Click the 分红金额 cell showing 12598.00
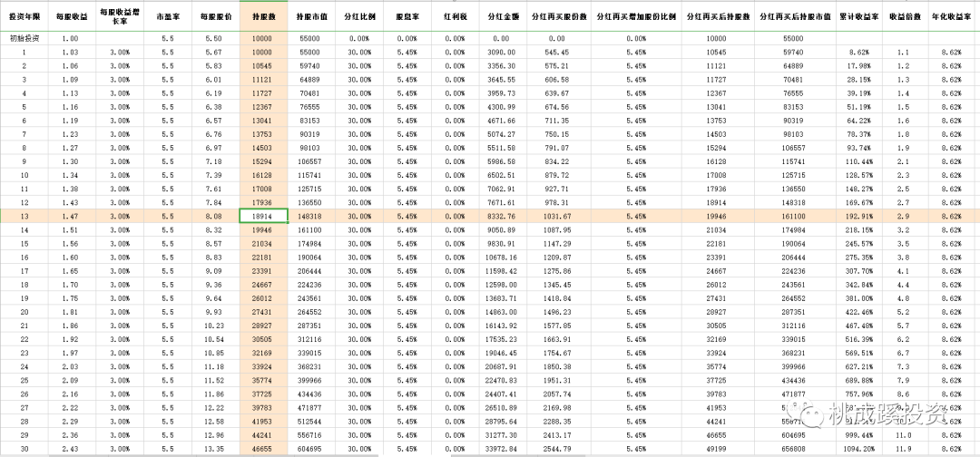The width and height of the screenshot is (980, 457). [501, 284]
